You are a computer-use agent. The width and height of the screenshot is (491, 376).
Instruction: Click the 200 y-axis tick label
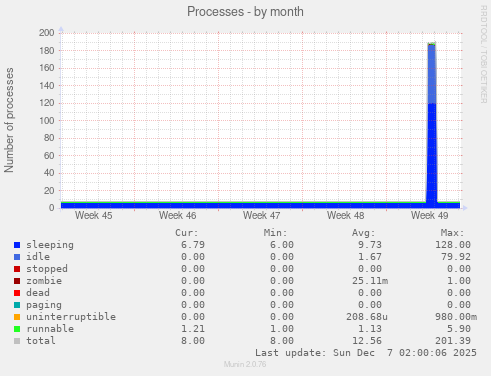coord(47,33)
